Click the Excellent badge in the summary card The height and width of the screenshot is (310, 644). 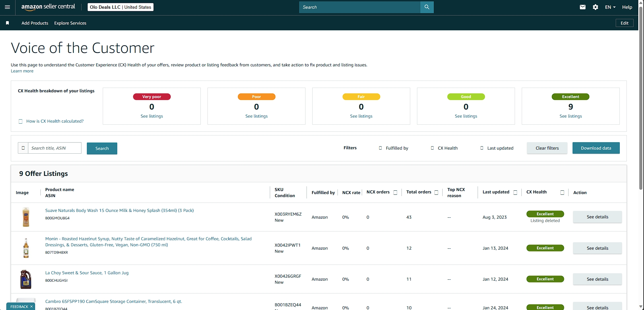click(571, 97)
